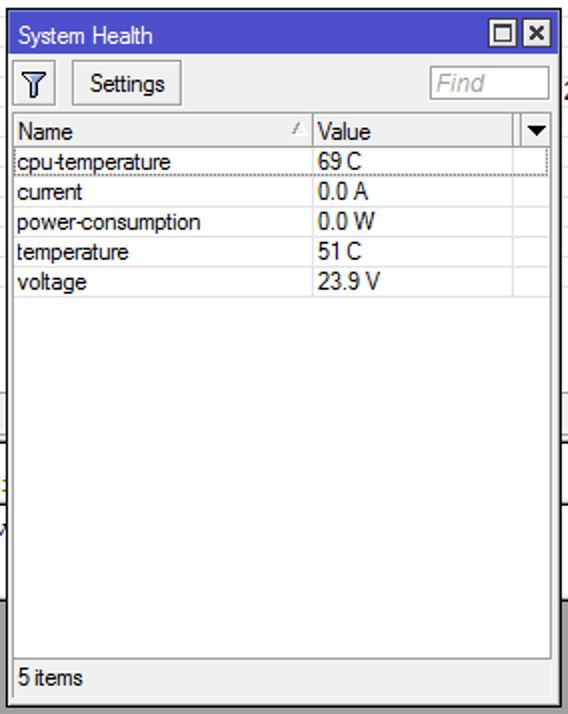Screen dimensions: 568x714
Task: Select the power-consumption row
Action: 281,222
